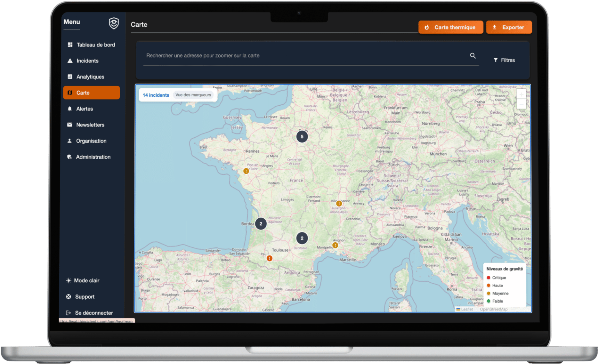The height and width of the screenshot is (364, 598).
Task: Click the incident marker near Lyon
Action: point(339,204)
